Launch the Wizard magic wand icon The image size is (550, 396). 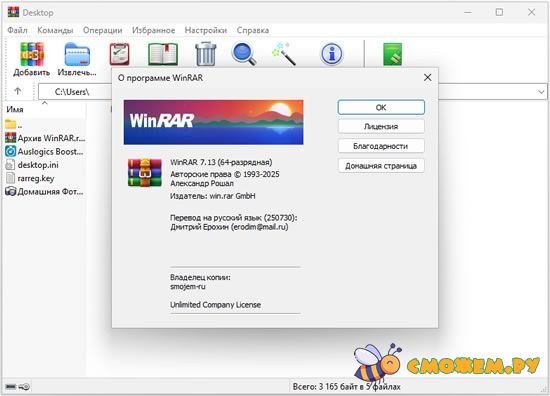[285, 54]
